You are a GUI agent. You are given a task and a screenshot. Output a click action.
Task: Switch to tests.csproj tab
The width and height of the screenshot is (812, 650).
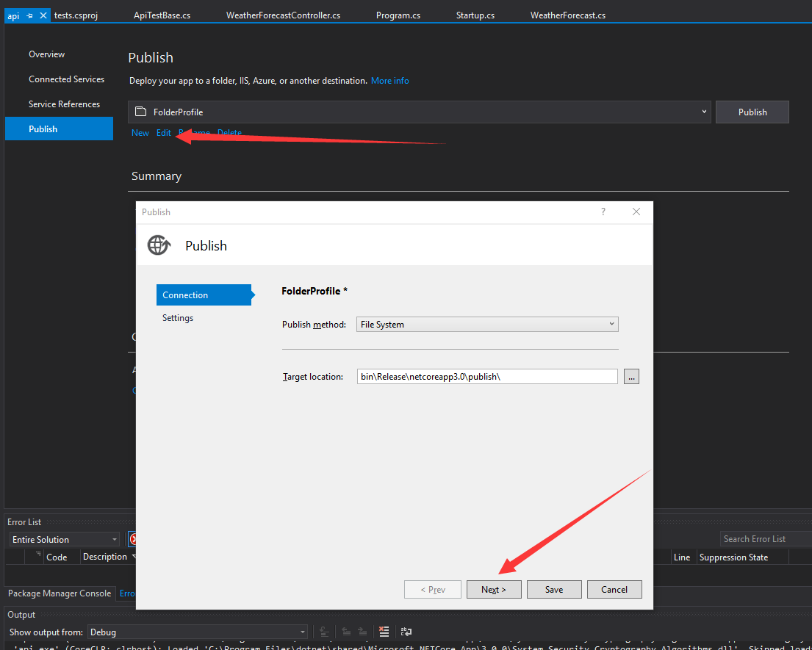tap(76, 15)
